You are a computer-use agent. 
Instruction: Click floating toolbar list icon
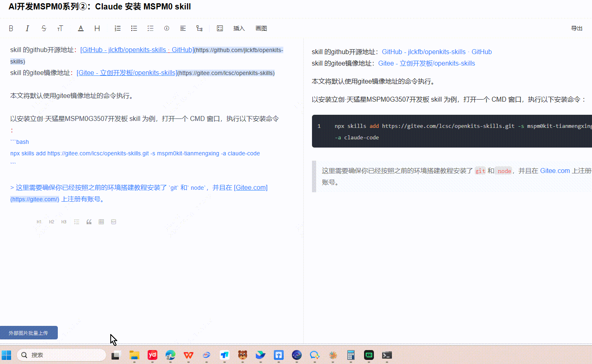[x=77, y=222]
